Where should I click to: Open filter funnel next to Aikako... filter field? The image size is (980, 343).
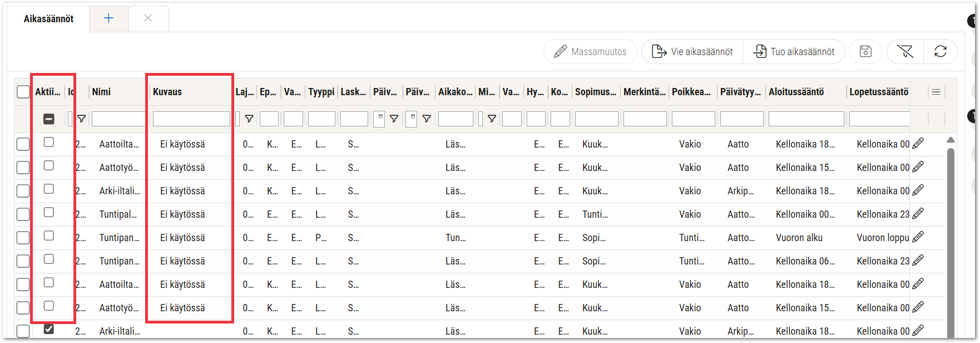click(492, 119)
